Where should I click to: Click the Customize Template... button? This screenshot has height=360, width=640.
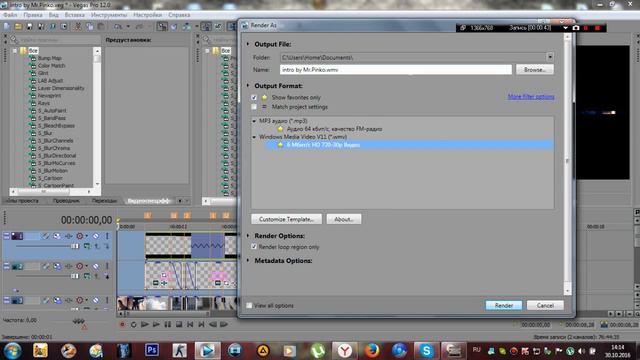pos(286,219)
